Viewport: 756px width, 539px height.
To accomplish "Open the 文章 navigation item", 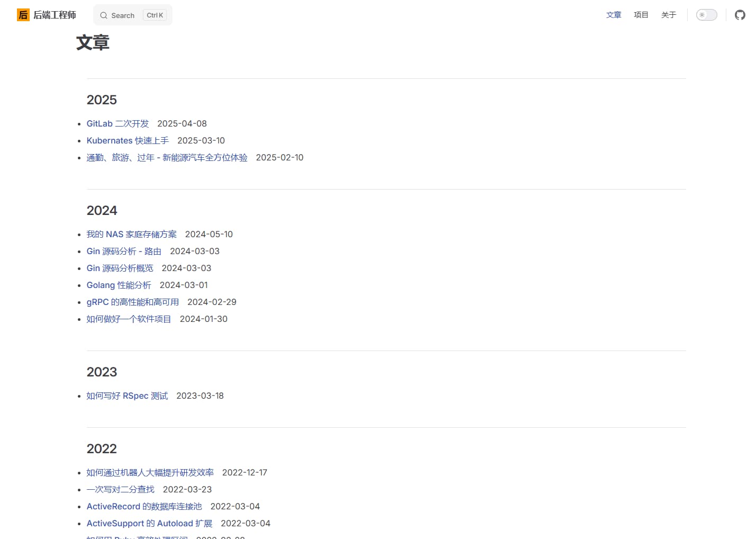I will 614,15.
